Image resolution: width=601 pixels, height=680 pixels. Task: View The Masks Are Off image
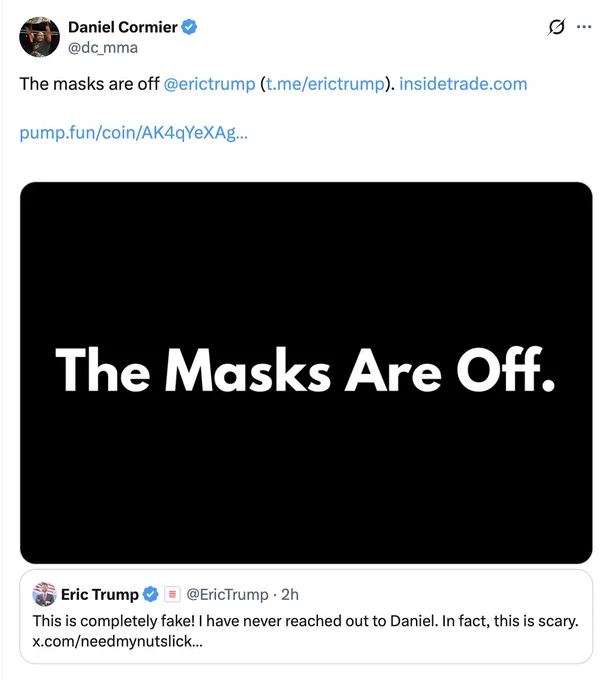(306, 373)
